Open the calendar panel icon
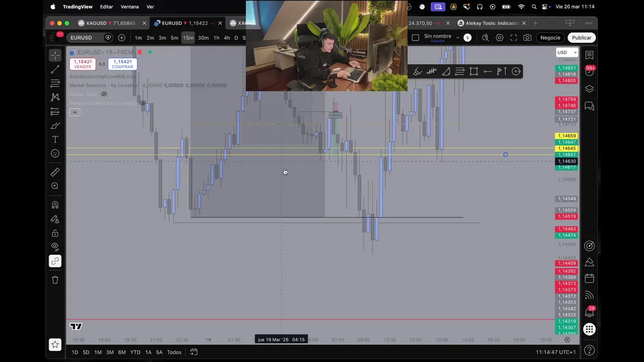The height and width of the screenshot is (362, 644). pyautogui.click(x=589, y=278)
